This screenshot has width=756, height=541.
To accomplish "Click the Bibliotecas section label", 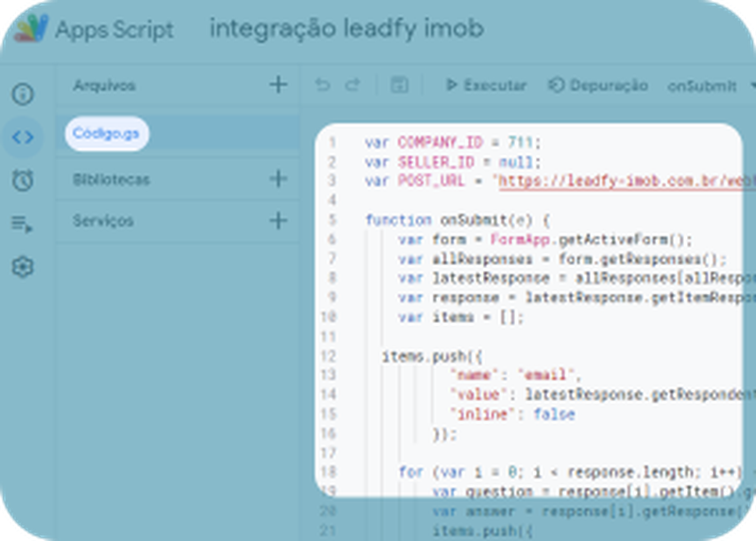I will tap(112, 179).
